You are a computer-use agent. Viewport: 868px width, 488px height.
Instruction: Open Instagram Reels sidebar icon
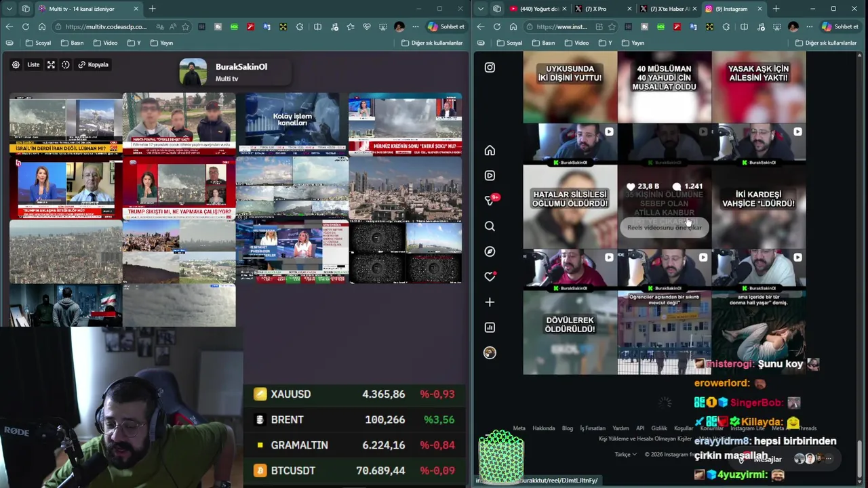(x=490, y=176)
